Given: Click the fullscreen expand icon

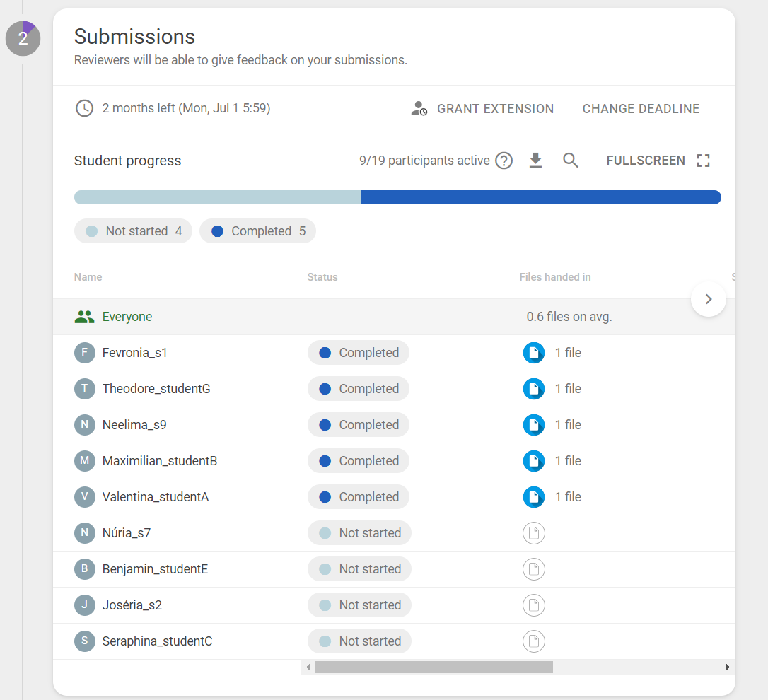Looking at the screenshot, I should [704, 161].
